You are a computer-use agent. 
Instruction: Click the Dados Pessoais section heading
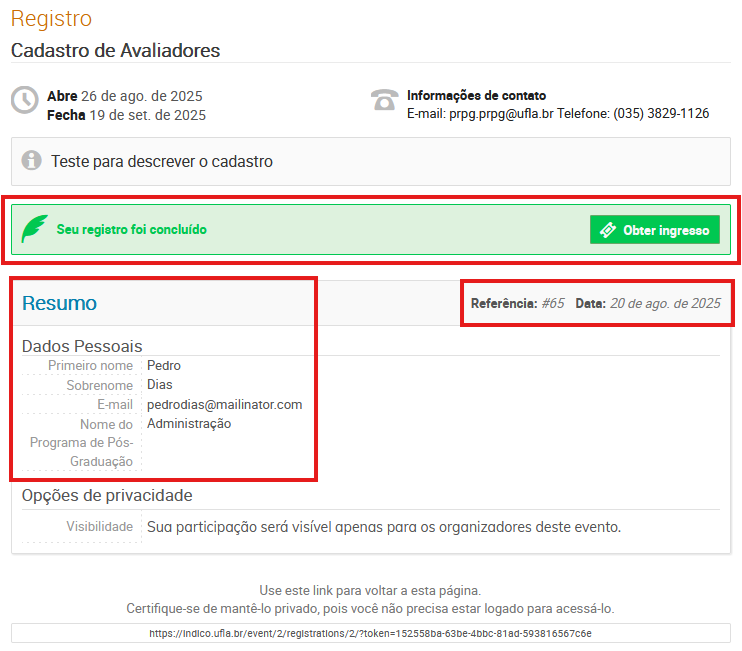82,346
